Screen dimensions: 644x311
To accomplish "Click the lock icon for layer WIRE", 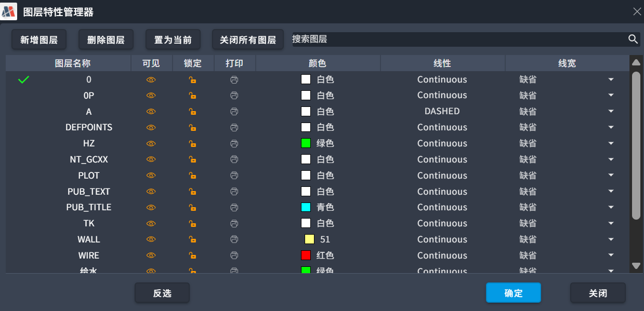I will click(x=192, y=255).
